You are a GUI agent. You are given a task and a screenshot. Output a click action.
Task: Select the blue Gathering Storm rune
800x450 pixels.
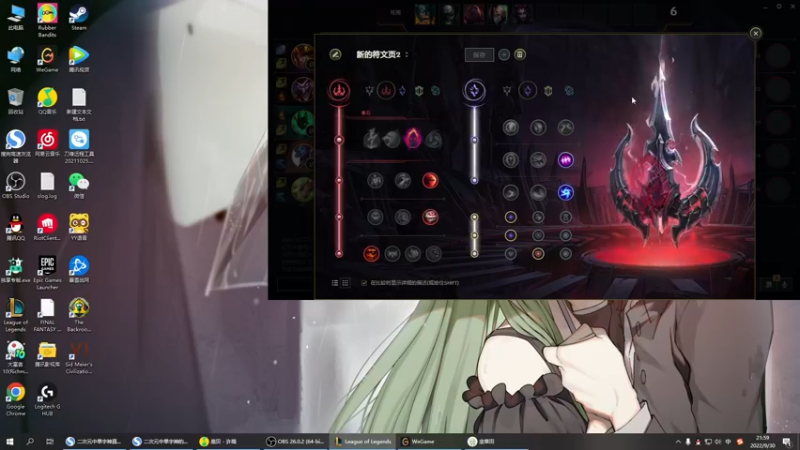click(565, 192)
